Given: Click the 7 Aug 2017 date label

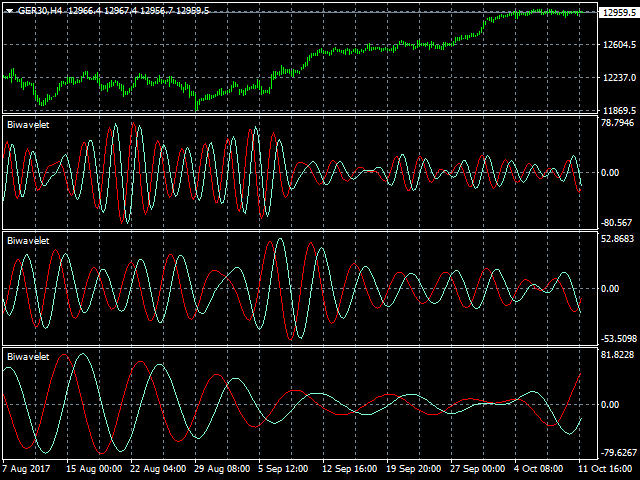Looking at the screenshot, I should point(26,469).
